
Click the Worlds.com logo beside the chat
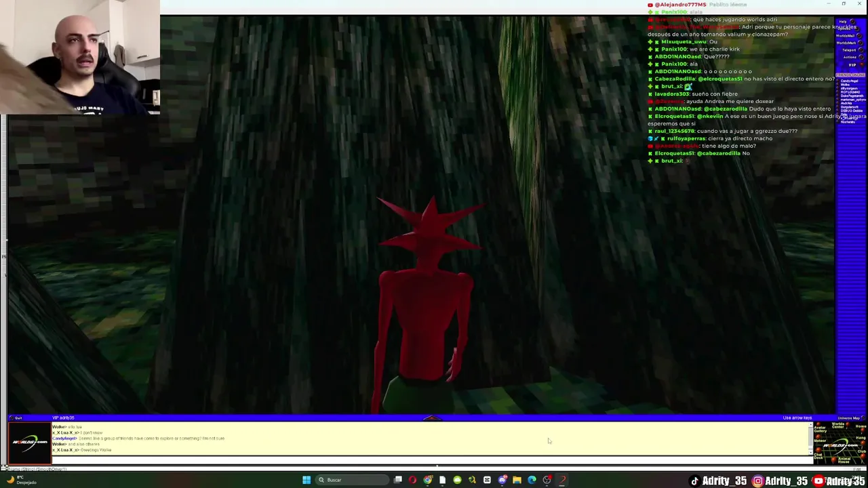29,442
